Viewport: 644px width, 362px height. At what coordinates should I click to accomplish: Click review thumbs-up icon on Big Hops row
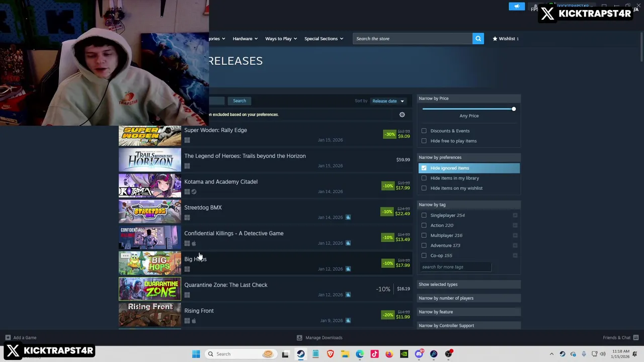pos(348,269)
